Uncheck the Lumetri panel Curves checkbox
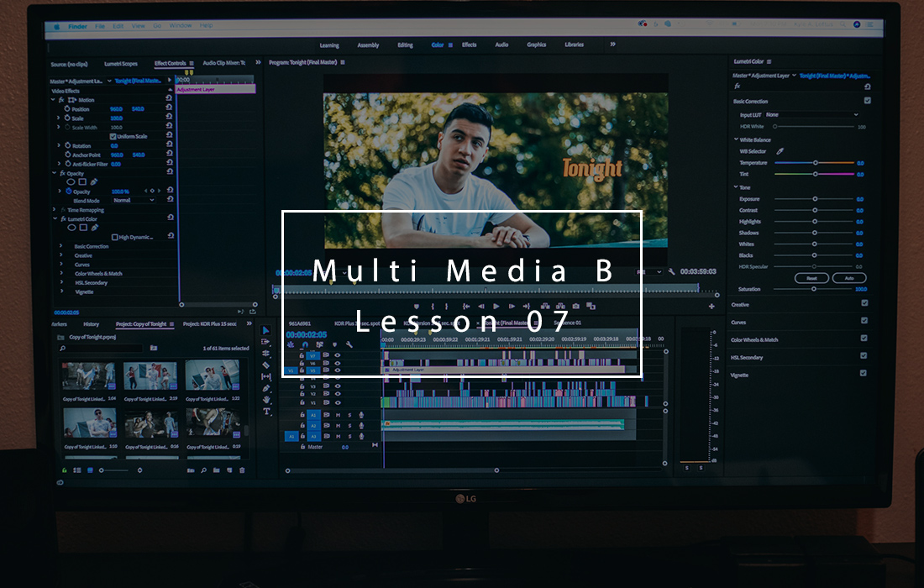 (864, 321)
